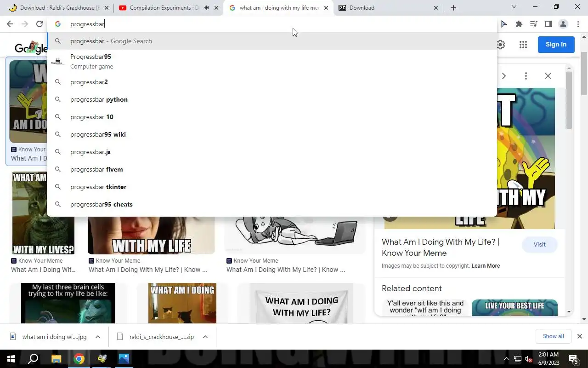
Task: Open a new browser tab
Action: [453, 8]
